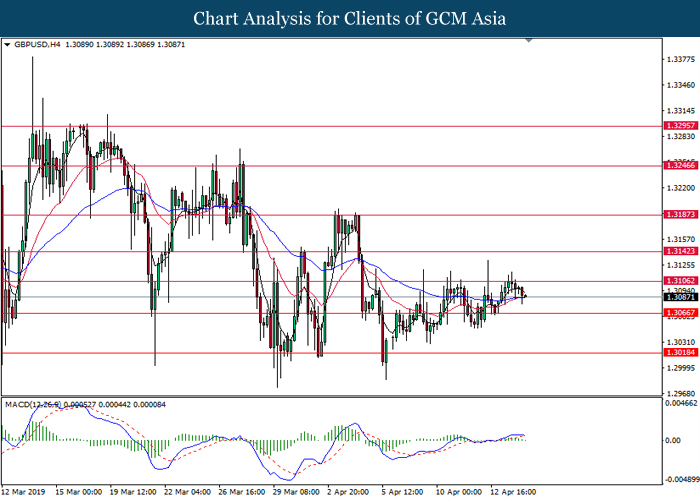Click the chart title 'Chart Analysis for Clients of GCM Asia'
Viewport: 700px width, 500px height.
(349, 19)
